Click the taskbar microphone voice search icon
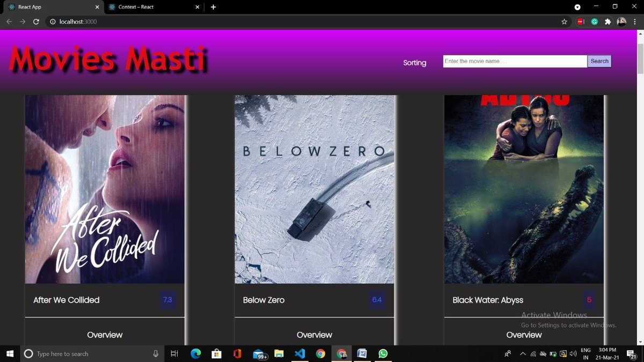The image size is (644, 362). point(156,353)
